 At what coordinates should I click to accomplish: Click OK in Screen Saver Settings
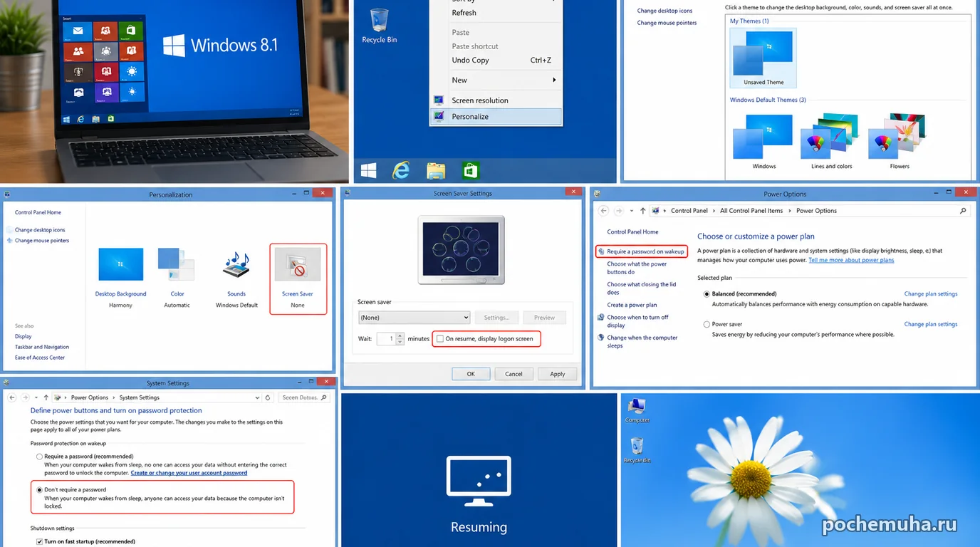[x=471, y=374]
